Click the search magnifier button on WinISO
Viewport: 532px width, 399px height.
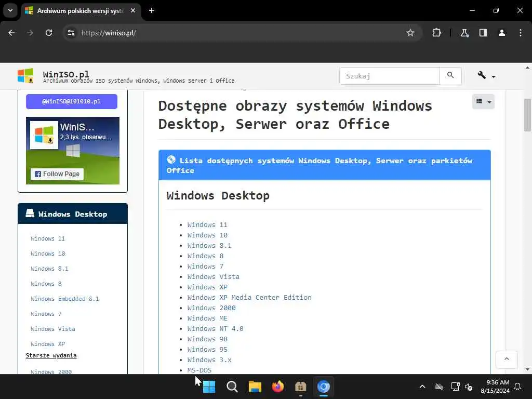[x=450, y=75]
